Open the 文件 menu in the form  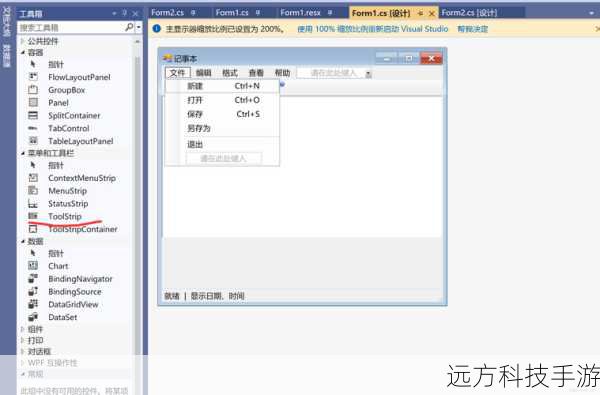click(177, 73)
